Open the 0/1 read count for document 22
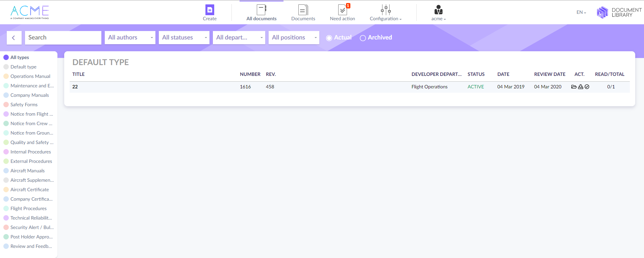Image resolution: width=644 pixels, height=258 pixels. pyautogui.click(x=611, y=87)
